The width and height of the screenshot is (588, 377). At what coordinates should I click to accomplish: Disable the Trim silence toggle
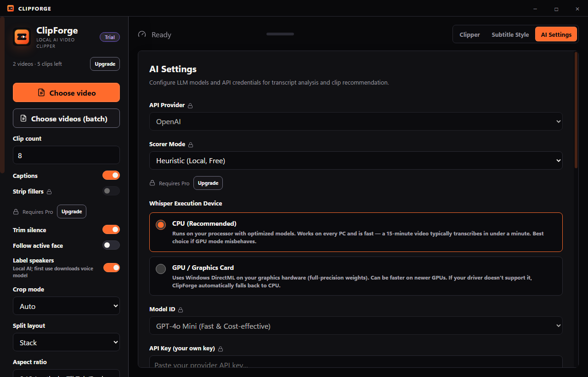pyautogui.click(x=111, y=229)
